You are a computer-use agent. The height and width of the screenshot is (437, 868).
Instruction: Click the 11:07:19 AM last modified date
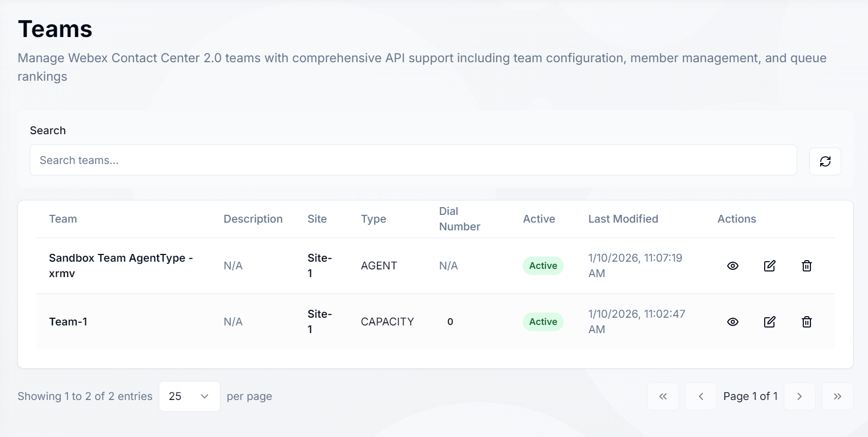[635, 266]
